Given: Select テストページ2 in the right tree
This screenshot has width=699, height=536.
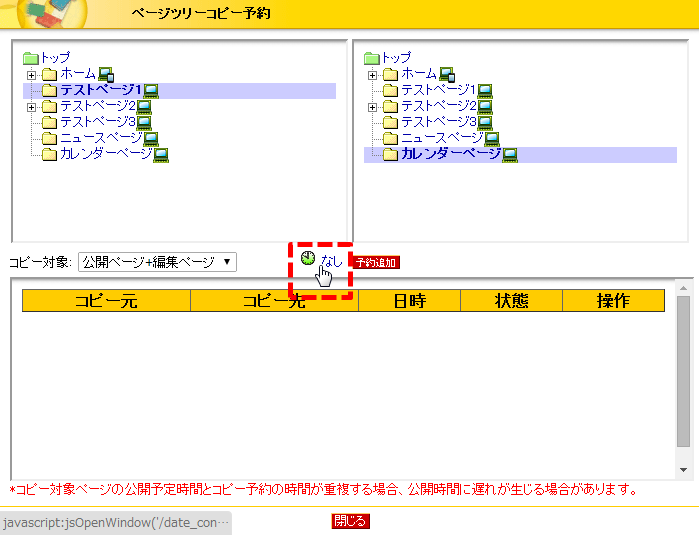Looking at the screenshot, I should (439, 106).
